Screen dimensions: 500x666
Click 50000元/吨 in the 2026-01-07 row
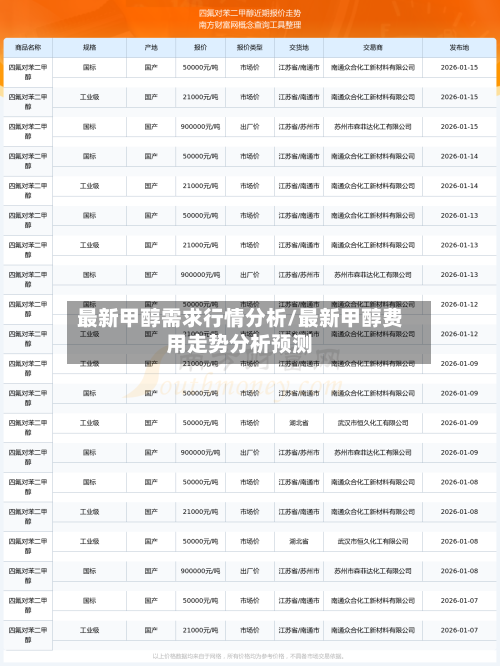200,601
